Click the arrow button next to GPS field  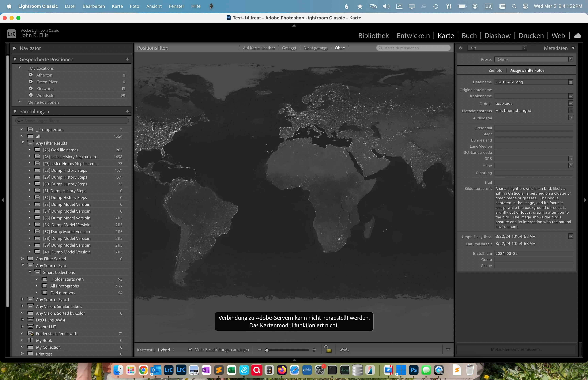(570, 159)
